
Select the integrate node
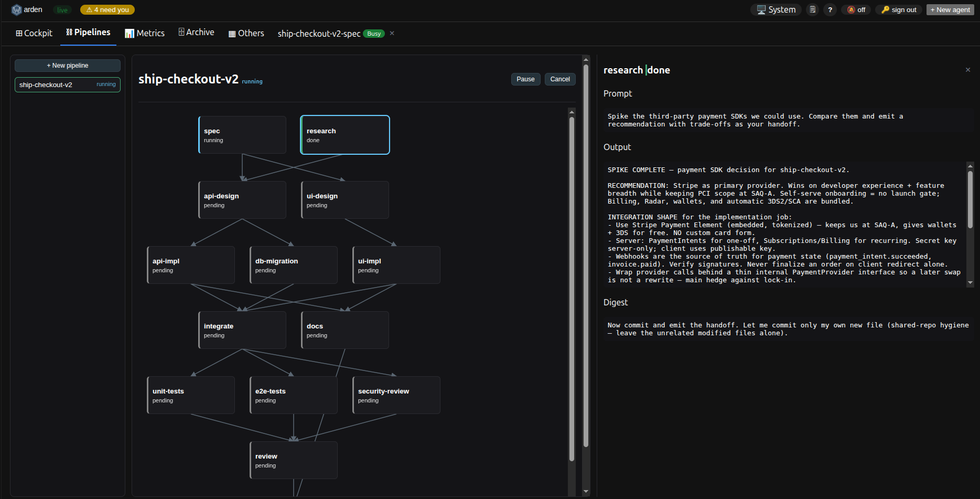[242, 330]
